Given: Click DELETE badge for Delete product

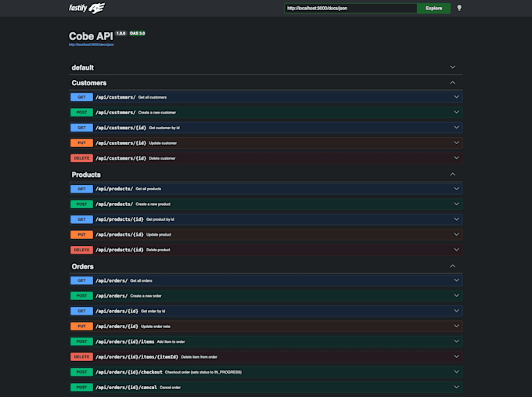Looking at the screenshot, I should pos(81,250).
